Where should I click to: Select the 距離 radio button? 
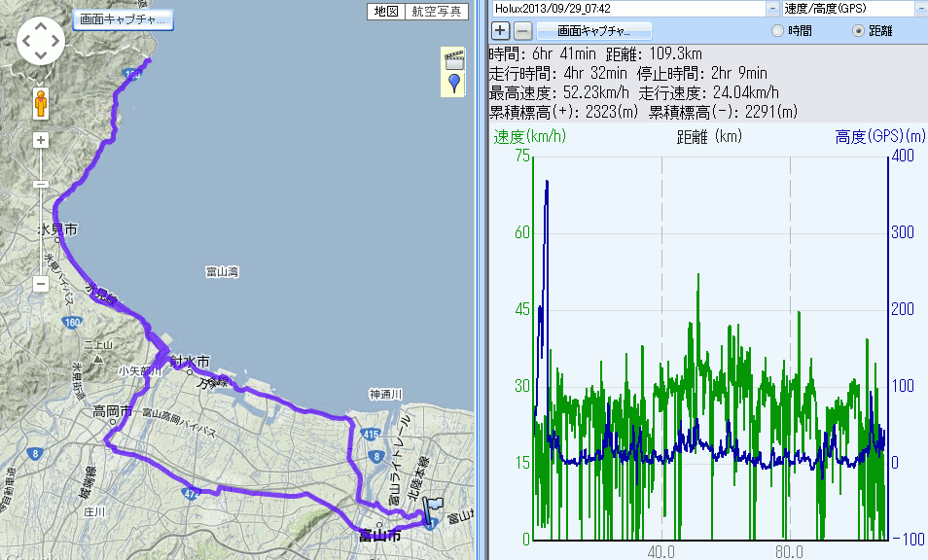(858, 31)
